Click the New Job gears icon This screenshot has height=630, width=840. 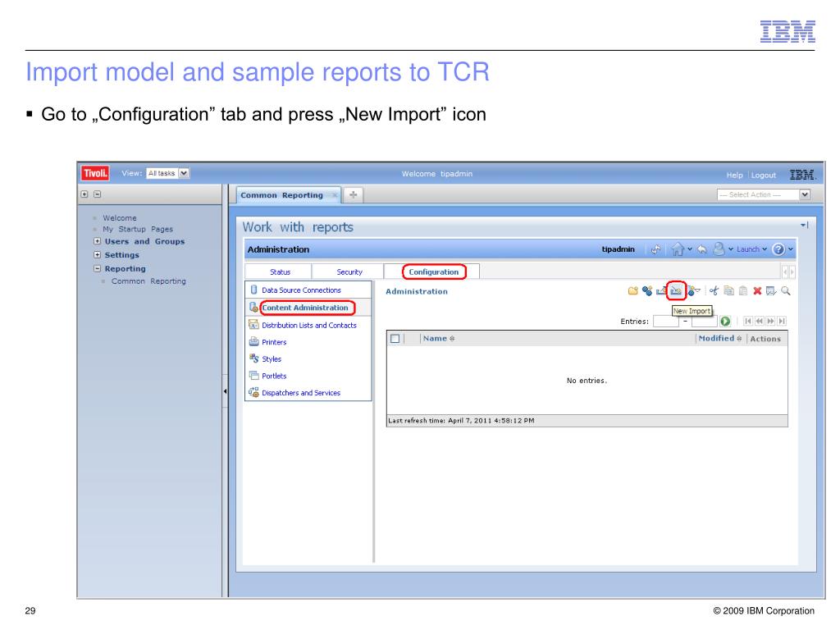click(647, 291)
